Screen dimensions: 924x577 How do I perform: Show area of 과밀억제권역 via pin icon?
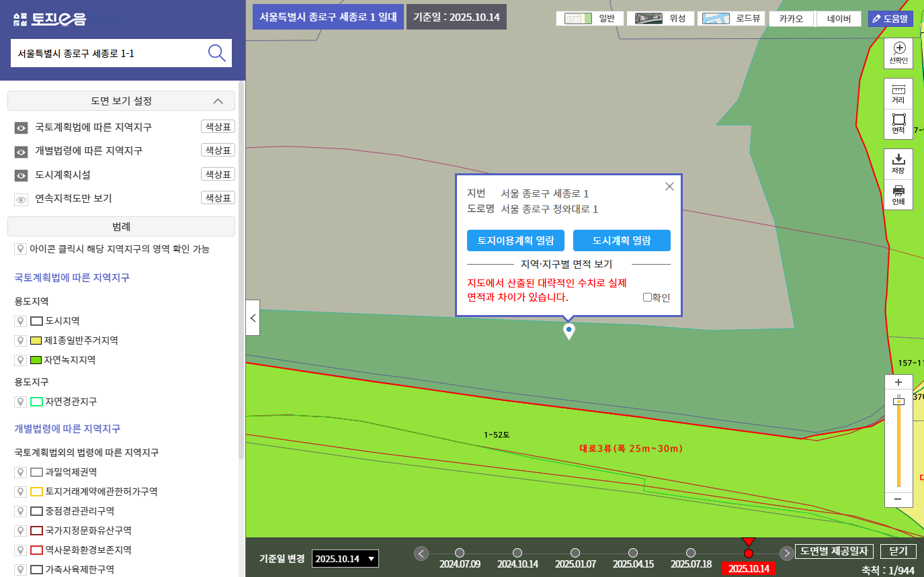pyautogui.click(x=21, y=472)
